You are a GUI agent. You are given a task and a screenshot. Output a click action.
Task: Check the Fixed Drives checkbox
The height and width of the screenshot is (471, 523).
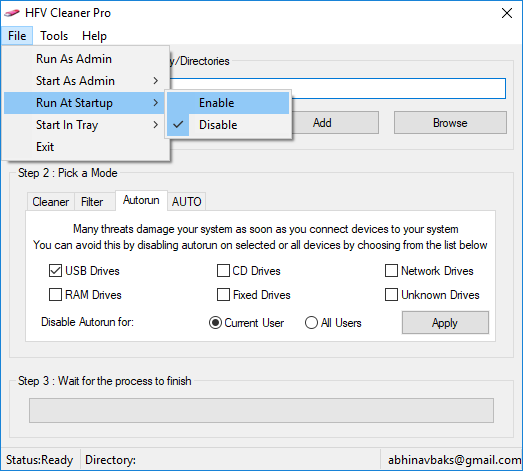pos(223,295)
